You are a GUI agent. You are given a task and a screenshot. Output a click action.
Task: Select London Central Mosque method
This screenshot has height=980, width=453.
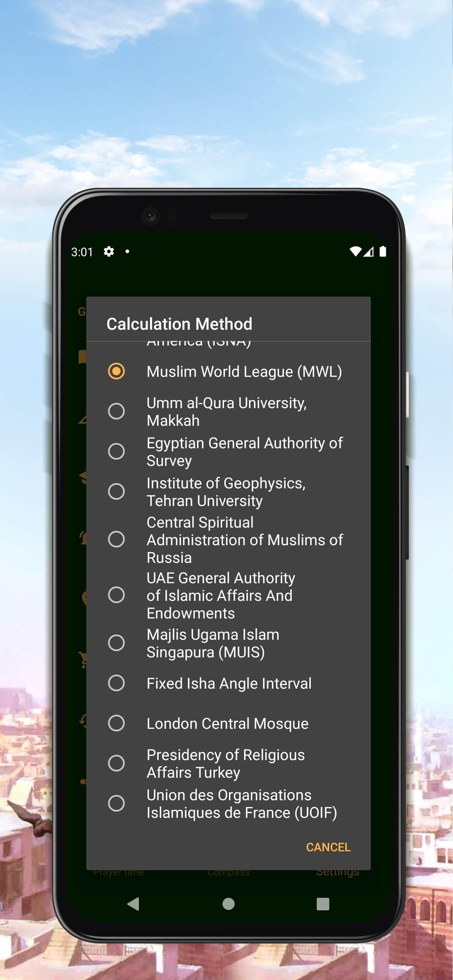(x=228, y=723)
